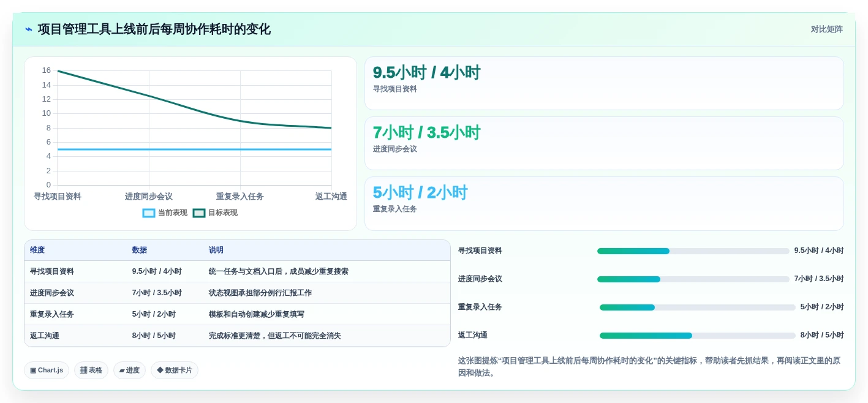Click y-axis tick value 10 on chart
The image size is (868, 403).
point(47,113)
